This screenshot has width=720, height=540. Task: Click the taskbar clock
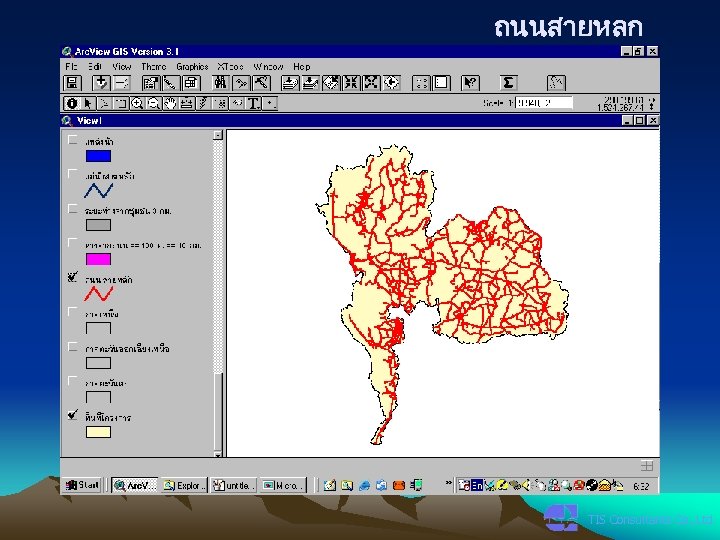point(641,486)
